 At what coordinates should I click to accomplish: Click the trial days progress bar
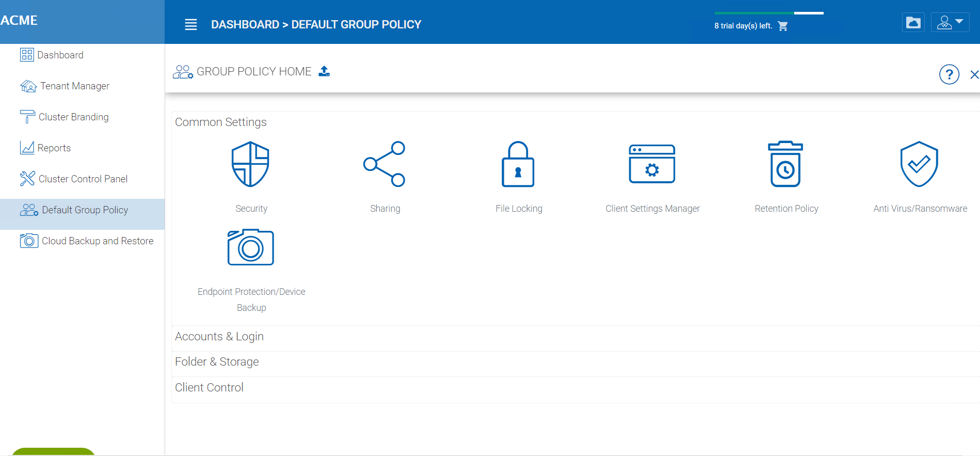click(x=769, y=13)
